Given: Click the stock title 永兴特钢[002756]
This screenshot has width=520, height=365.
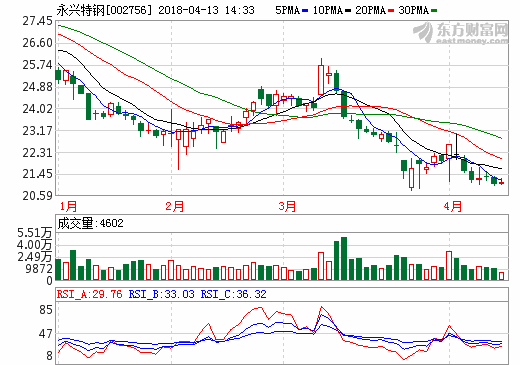Looking at the screenshot, I should point(104,10).
